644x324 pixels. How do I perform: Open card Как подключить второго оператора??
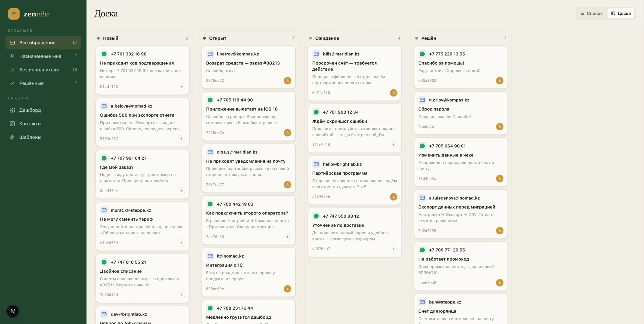click(x=249, y=220)
